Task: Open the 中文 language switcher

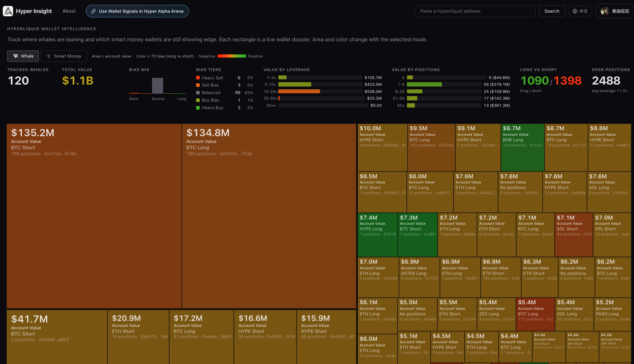Action: (x=580, y=11)
